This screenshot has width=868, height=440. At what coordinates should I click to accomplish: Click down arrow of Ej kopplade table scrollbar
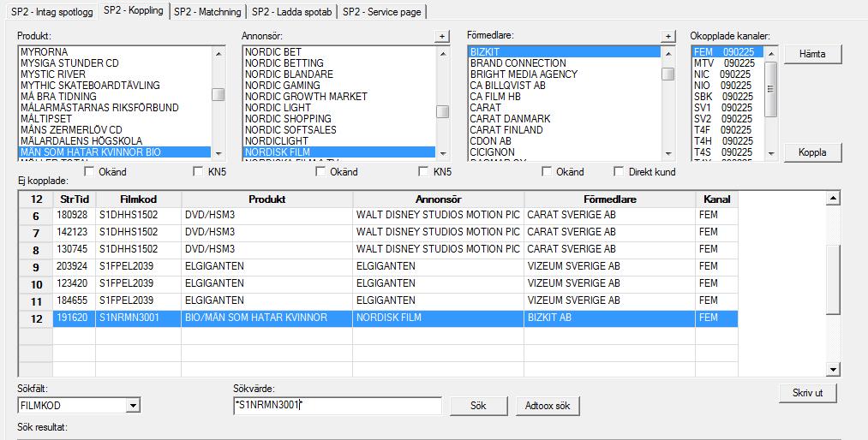833,369
